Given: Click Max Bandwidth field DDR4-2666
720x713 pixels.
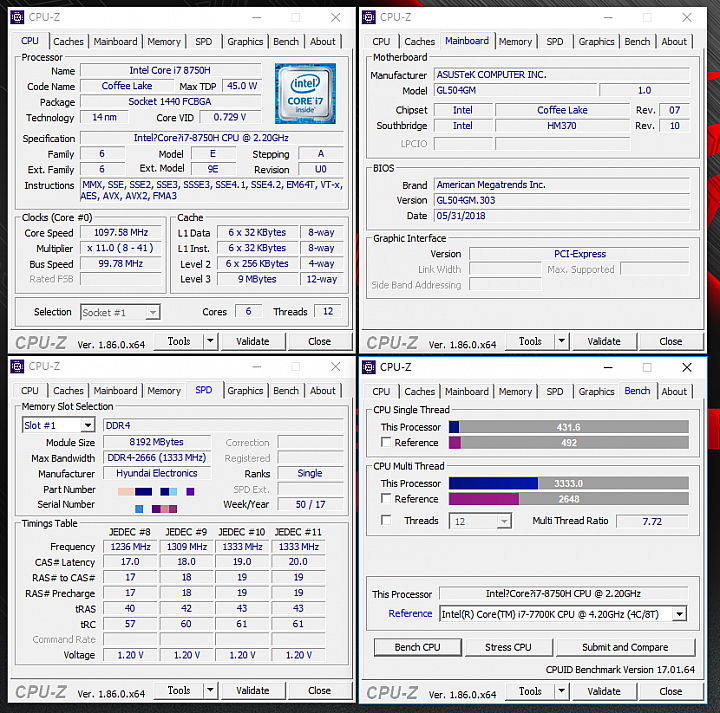Looking at the screenshot, I should click(x=157, y=458).
